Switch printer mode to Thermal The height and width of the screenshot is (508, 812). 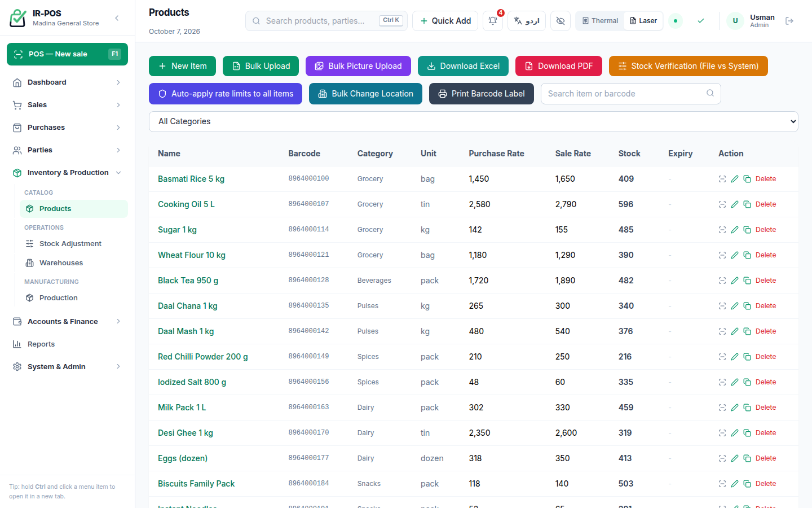pyautogui.click(x=600, y=21)
